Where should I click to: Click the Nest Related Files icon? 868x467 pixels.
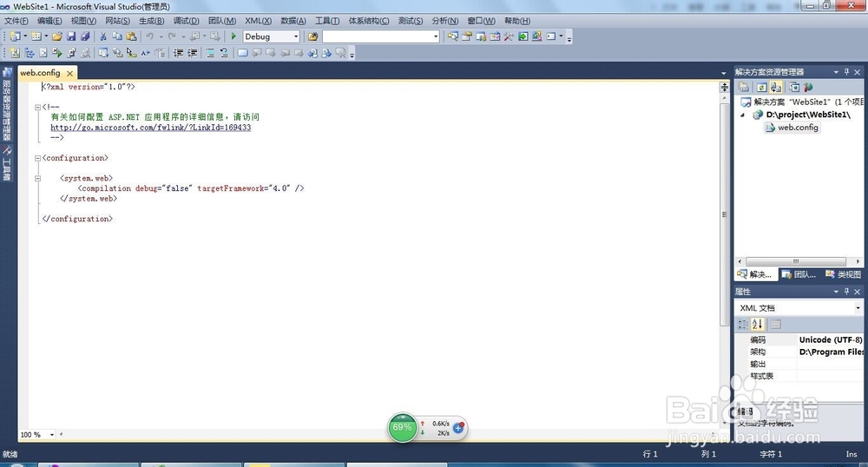coord(775,88)
